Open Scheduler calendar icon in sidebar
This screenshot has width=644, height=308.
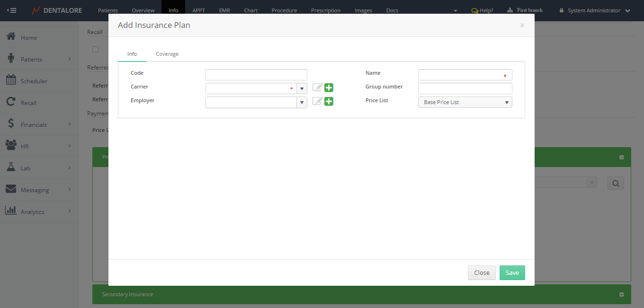point(11,80)
